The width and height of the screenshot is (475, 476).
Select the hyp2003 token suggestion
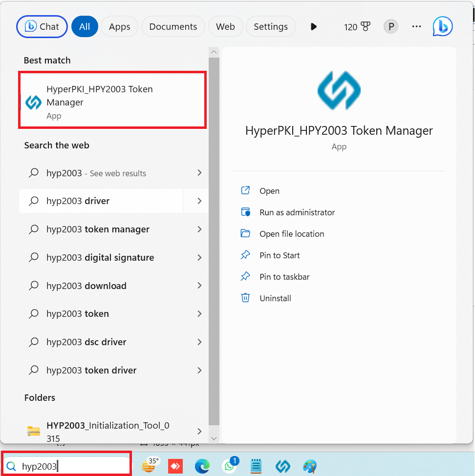click(101, 313)
